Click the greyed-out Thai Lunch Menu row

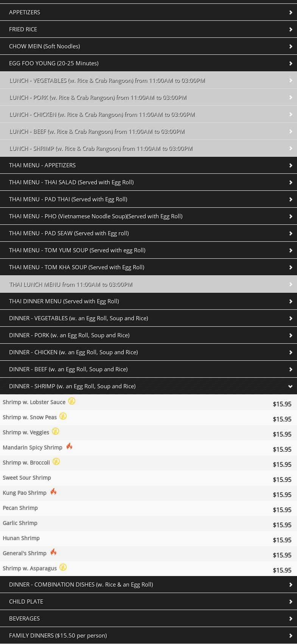click(71, 284)
